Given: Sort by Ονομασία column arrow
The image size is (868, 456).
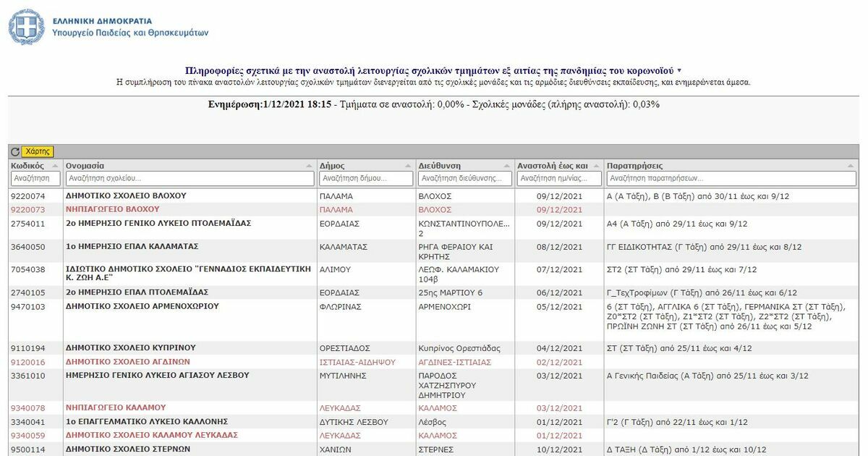Looking at the screenshot, I should 310,166.
